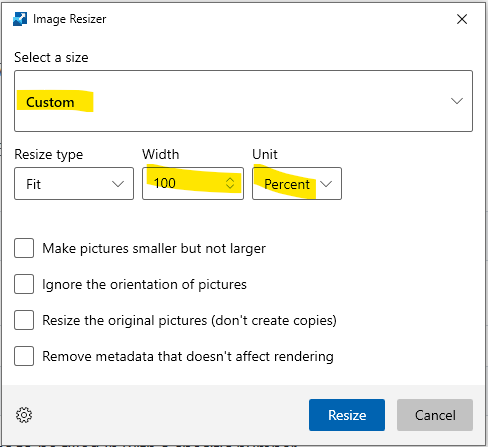Enable Make pictures smaller but not larger

click(24, 248)
